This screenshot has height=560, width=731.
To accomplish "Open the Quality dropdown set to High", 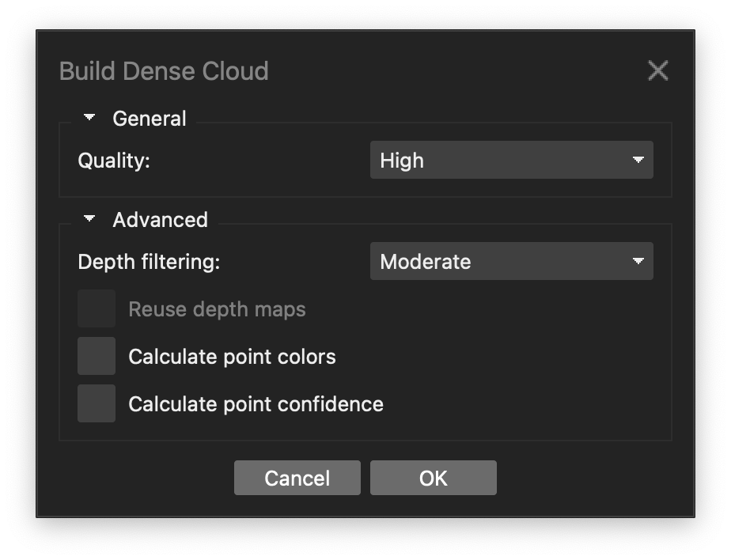I will (511, 160).
